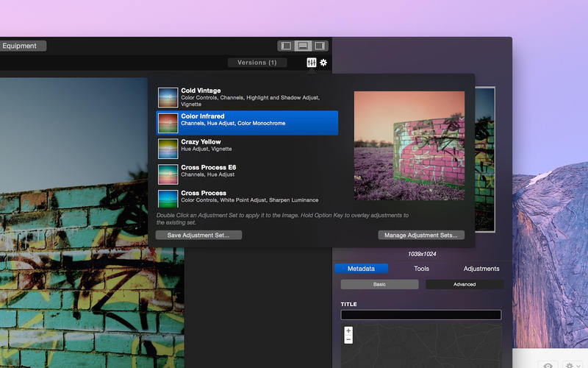Select Basic metadata mode
The image size is (588, 368).
(379, 284)
